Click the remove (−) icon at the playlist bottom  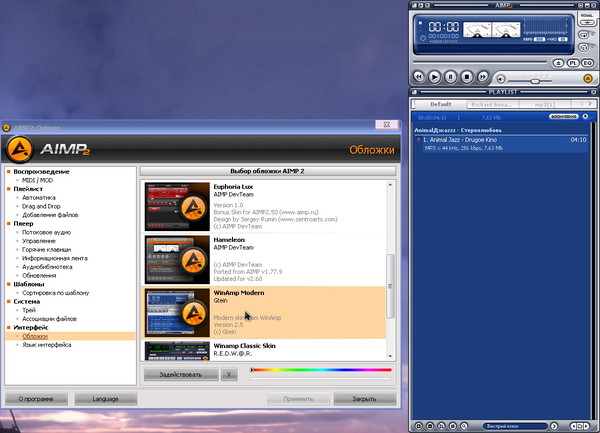click(430, 426)
